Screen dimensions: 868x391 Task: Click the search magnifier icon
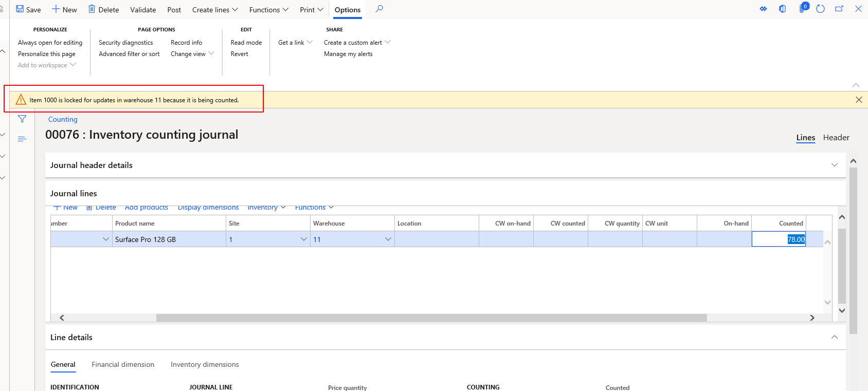[x=379, y=9]
